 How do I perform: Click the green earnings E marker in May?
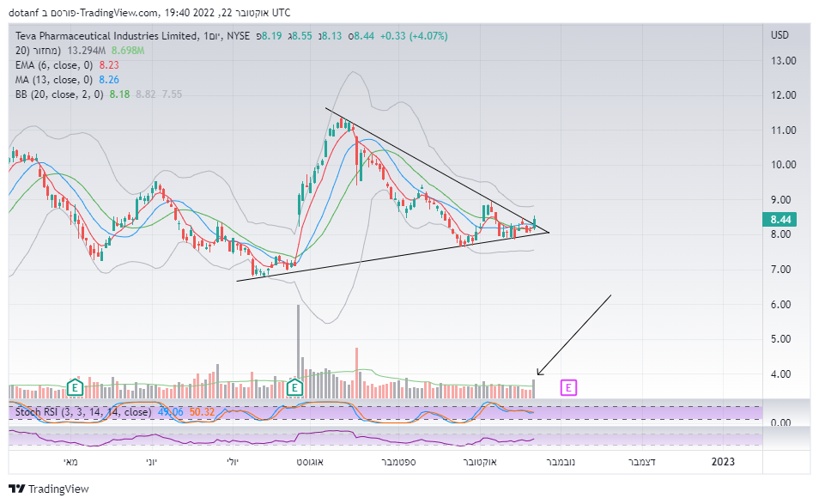(76, 387)
